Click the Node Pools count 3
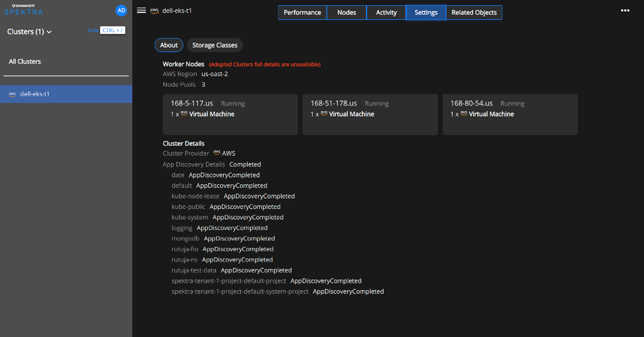 tap(203, 84)
